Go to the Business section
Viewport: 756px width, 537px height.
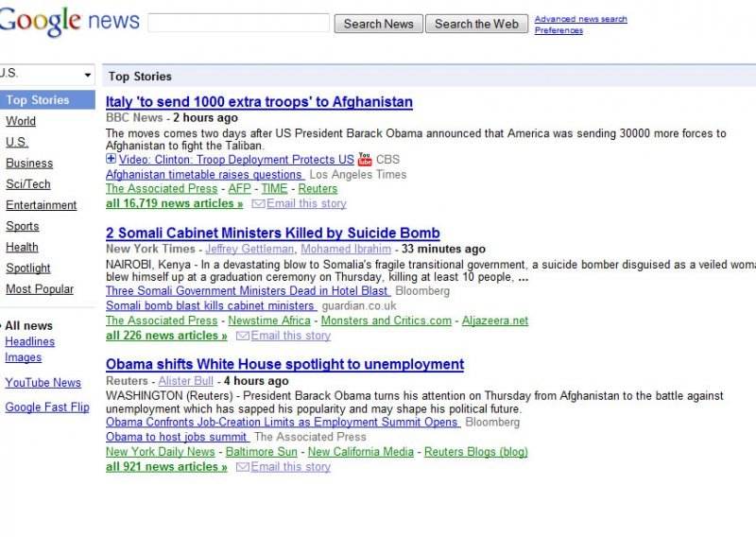(29, 163)
